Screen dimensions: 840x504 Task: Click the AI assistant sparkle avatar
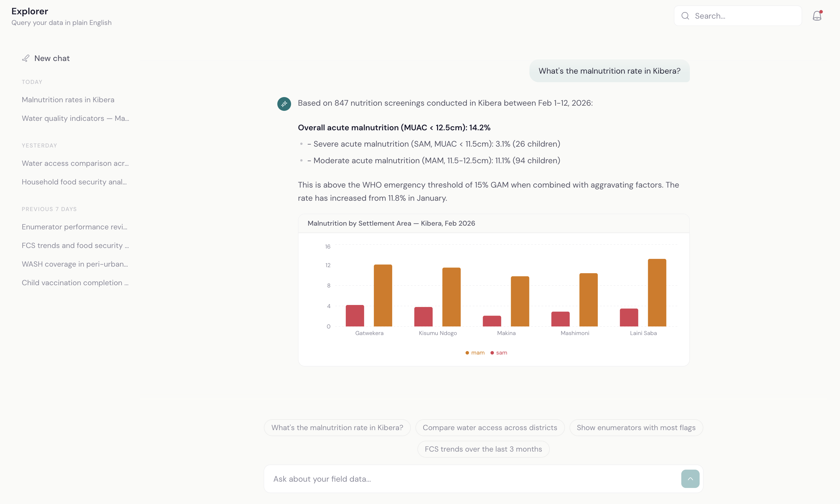[284, 104]
